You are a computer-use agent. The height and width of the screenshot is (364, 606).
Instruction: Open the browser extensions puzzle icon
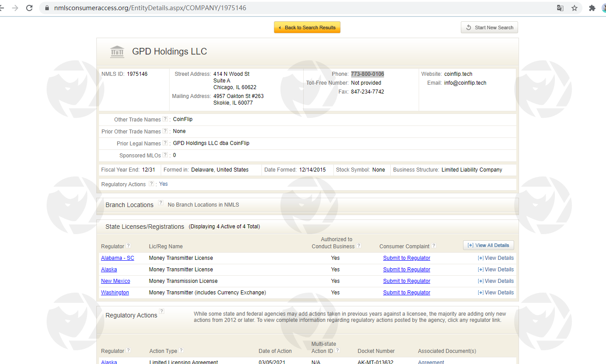592,8
